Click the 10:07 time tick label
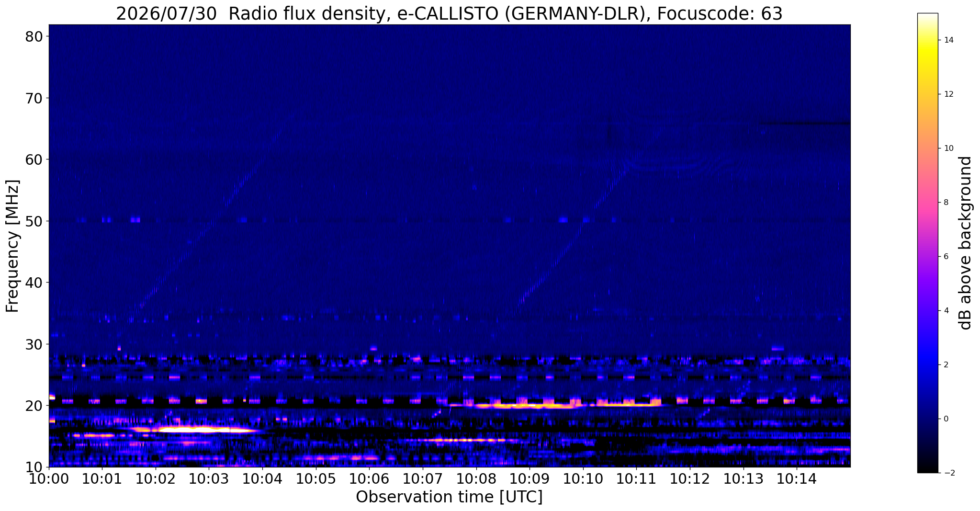The height and width of the screenshot is (511, 980). 423,478
